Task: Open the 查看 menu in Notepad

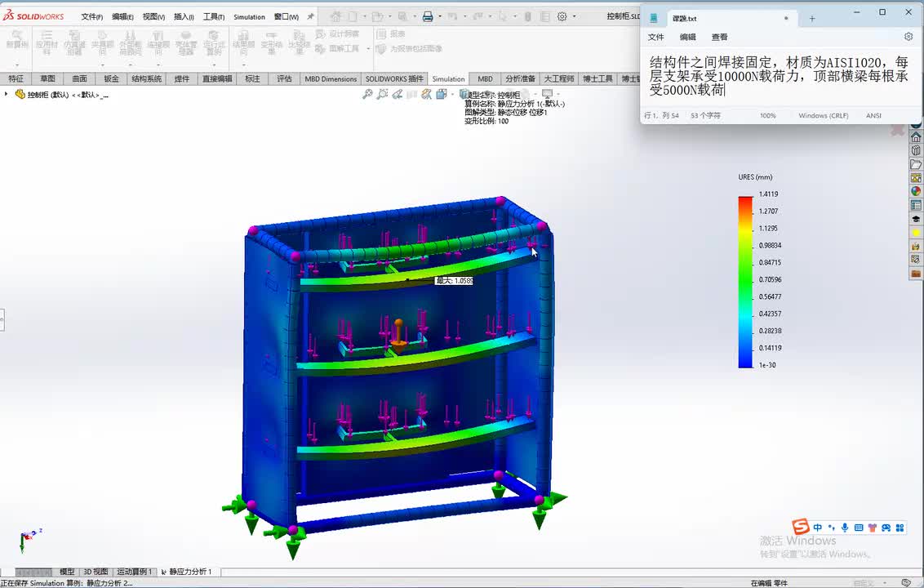Action: [x=719, y=37]
